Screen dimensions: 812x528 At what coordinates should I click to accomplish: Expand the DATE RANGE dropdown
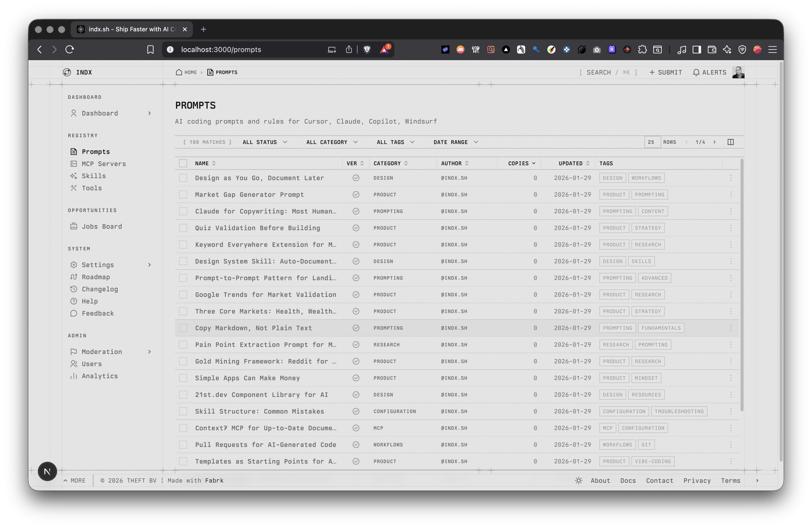tap(455, 142)
